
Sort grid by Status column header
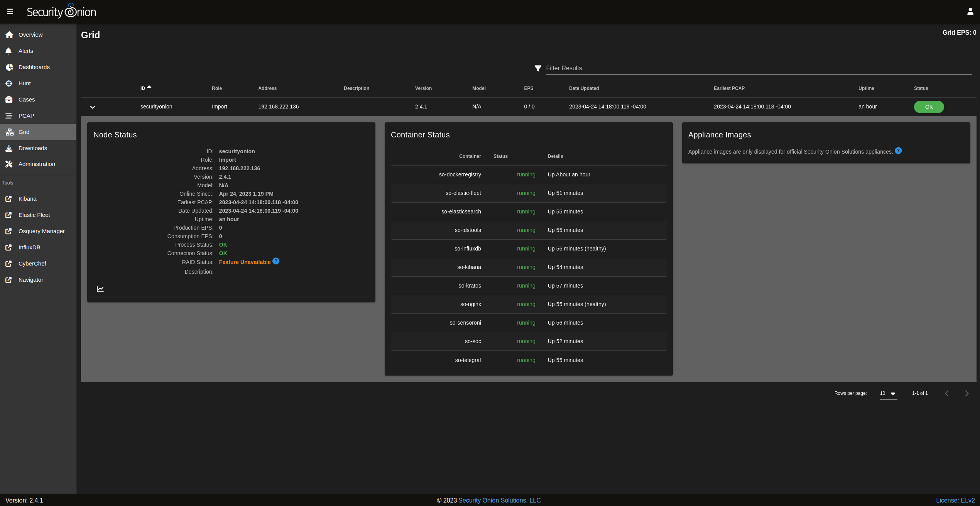pyautogui.click(x=921, y=88)
